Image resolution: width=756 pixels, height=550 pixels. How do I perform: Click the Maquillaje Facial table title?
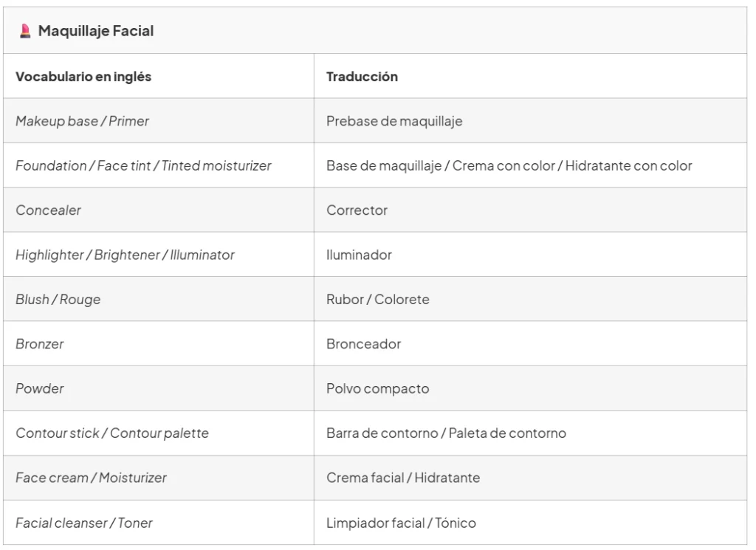(x=95, y=31)
